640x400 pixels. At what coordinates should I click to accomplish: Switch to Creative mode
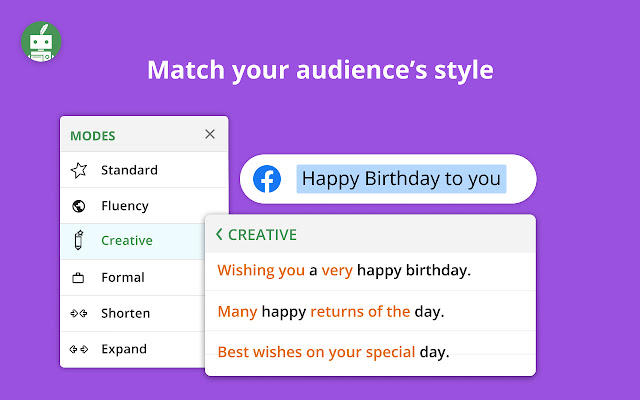pos(127,241)
